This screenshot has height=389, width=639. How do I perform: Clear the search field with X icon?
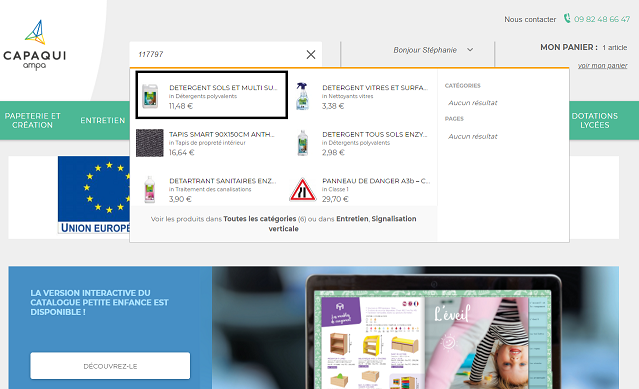point(311,55)
